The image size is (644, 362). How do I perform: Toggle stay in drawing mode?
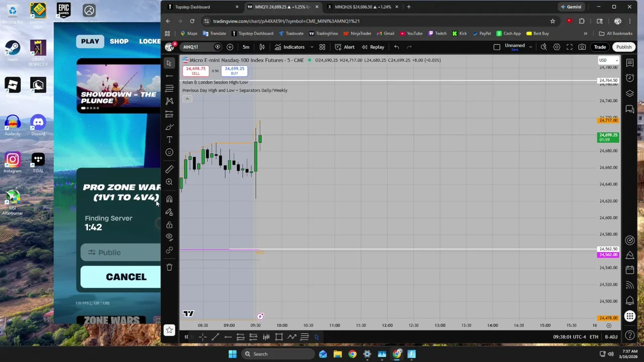(169, 212)
